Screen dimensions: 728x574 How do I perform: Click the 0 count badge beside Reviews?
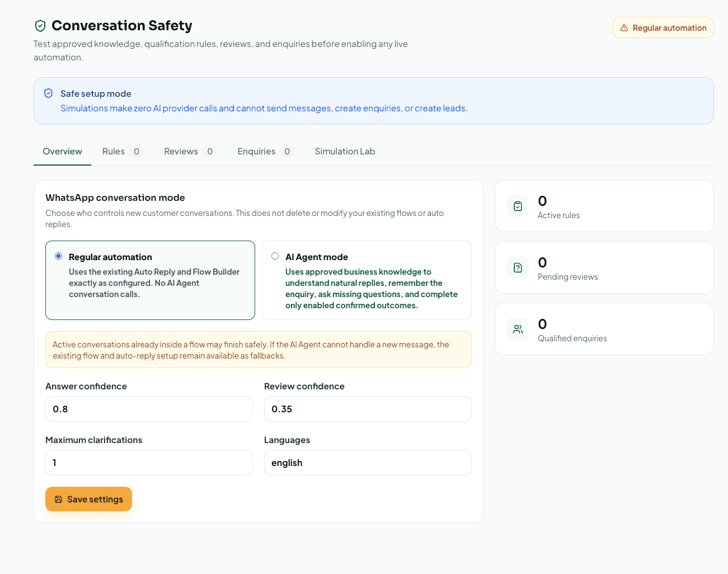tap(210, 152)
